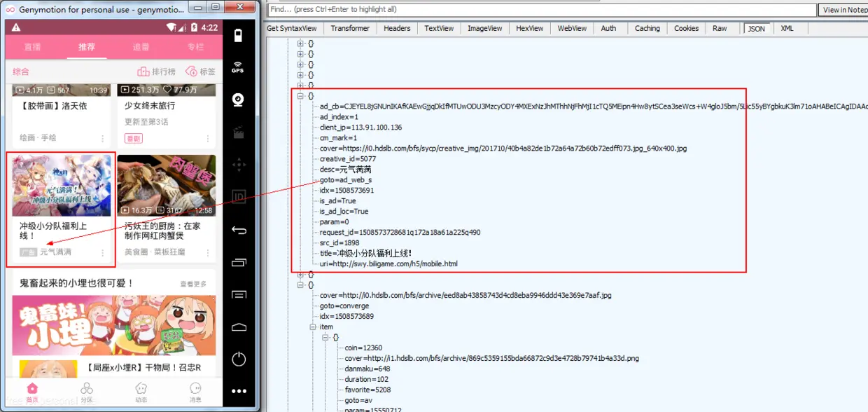Image resolution: width=868 pixels, height=412 pixels.
Task: Select the JSON tab
Action: click(757, 29)
